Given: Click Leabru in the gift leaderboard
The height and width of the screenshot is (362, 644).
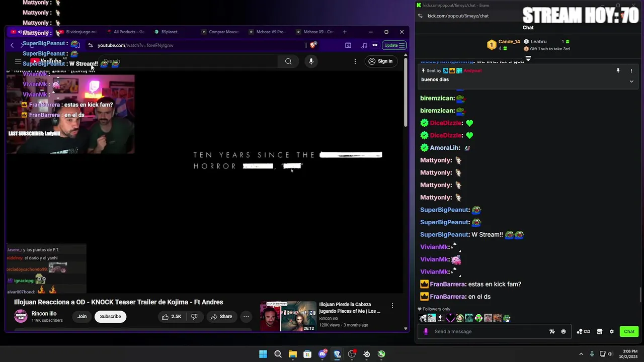Looking at the screenshot, I should point(538,42).
